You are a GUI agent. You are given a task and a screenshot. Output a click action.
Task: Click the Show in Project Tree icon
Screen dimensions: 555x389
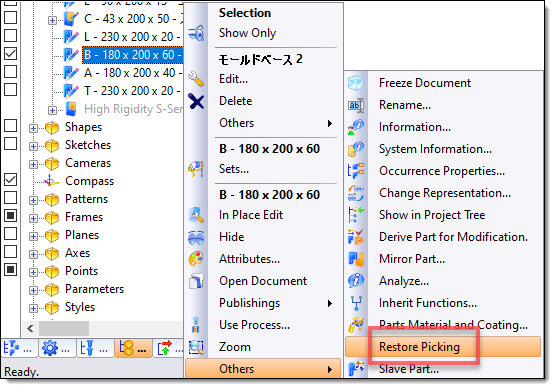click(356, 215)
